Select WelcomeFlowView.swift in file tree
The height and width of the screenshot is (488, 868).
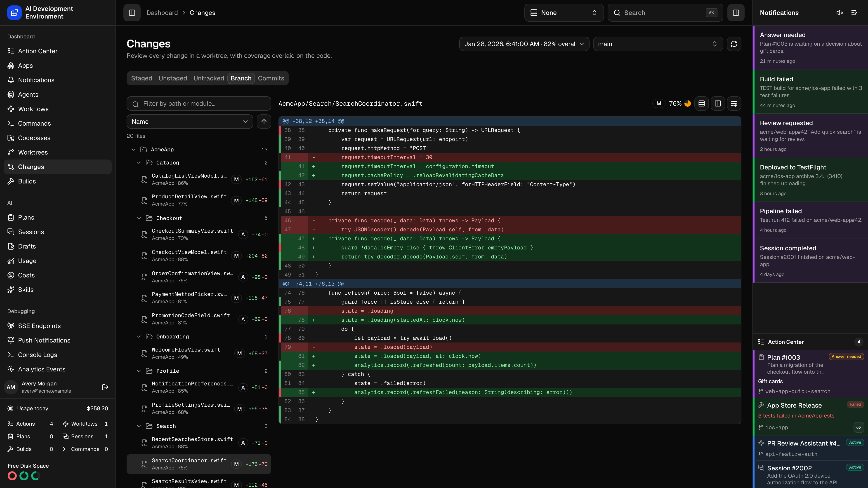pos(199,353)
